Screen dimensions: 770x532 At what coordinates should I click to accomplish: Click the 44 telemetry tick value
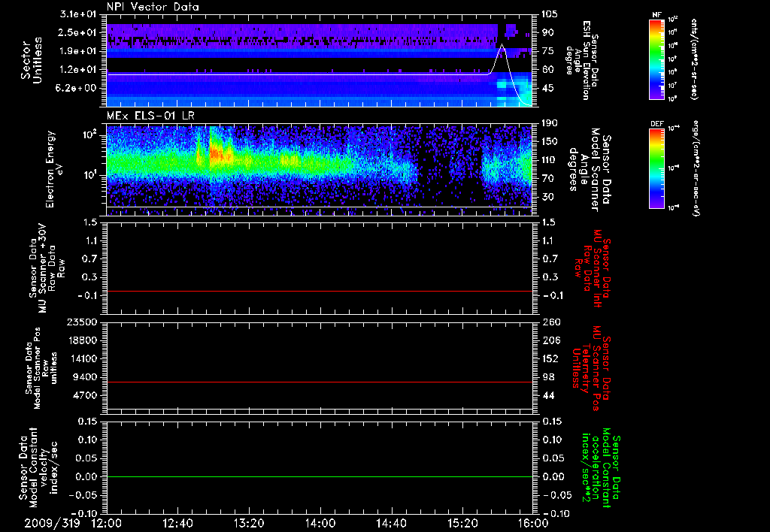[x=547, y=395]
